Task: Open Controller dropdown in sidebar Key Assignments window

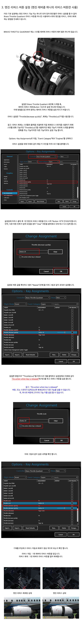Action: coord(46,156)
